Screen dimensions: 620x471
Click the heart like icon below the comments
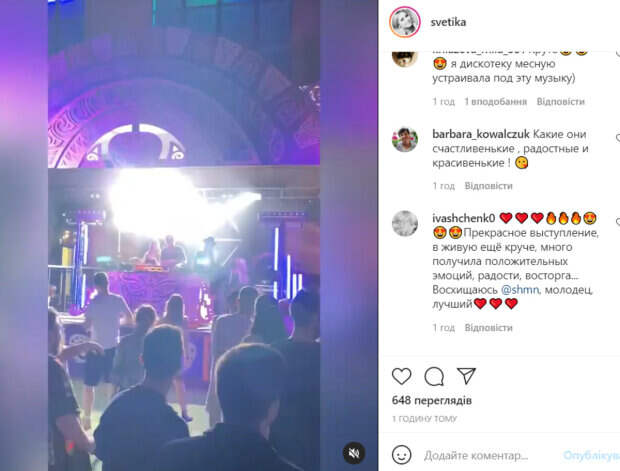tap(401, 376)
